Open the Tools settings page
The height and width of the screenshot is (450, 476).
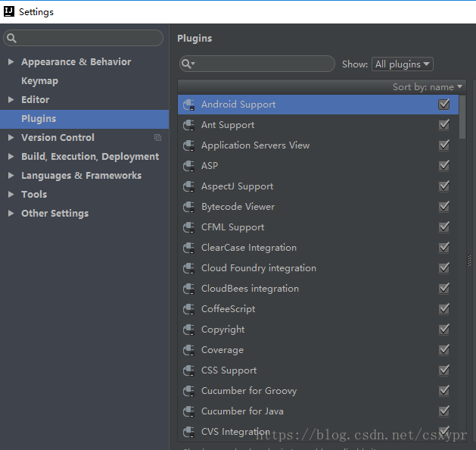[34, 195]
